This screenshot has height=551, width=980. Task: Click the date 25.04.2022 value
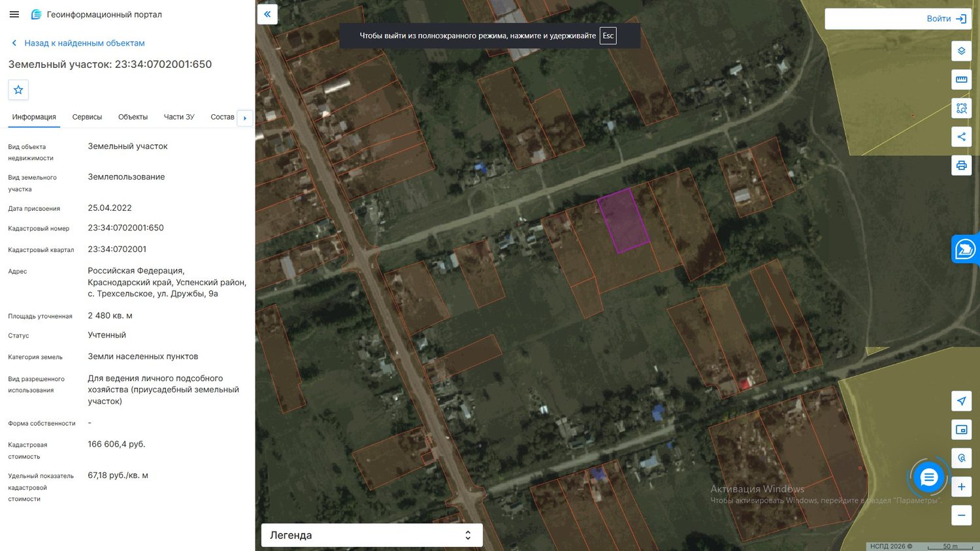[x=110, y=208]
